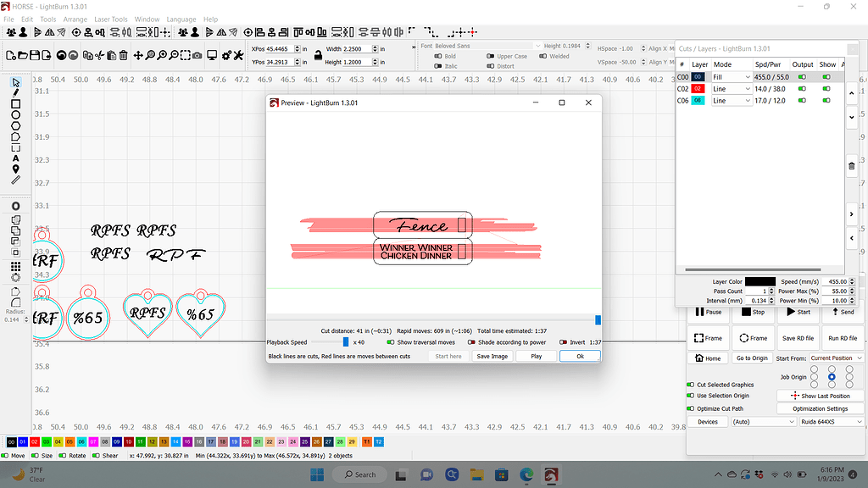Screen dimensions: 868x488
Task: Open the Arrange menu
Action: tap(75, 19)
